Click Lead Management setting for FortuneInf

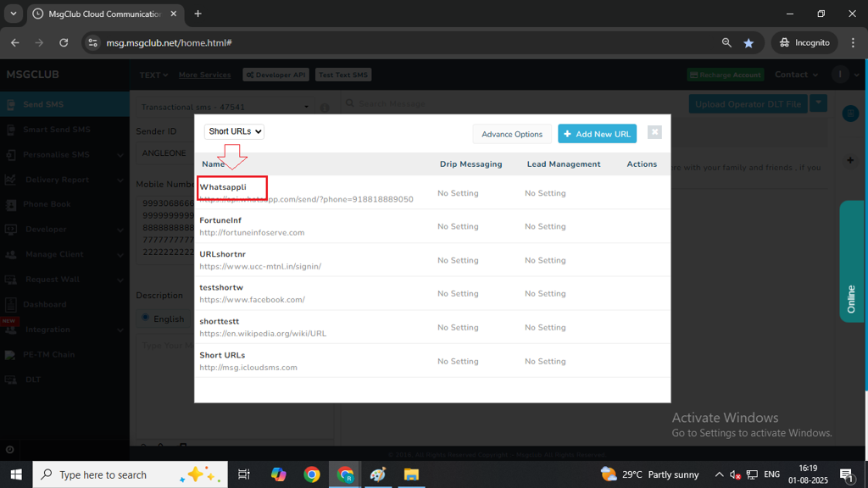click(x=545, y=226)
